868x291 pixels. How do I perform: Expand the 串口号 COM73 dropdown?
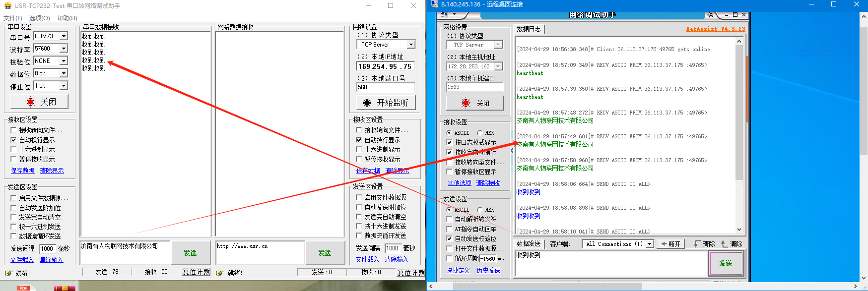coord(64,36)
